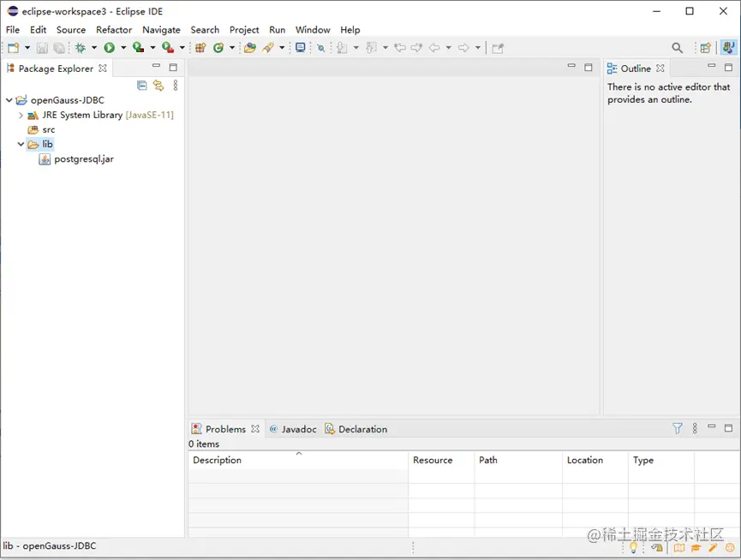Viewport: 741px width, 560px height.
Task: Collapse the lib folder node
Action: click(x=21, y=144)
